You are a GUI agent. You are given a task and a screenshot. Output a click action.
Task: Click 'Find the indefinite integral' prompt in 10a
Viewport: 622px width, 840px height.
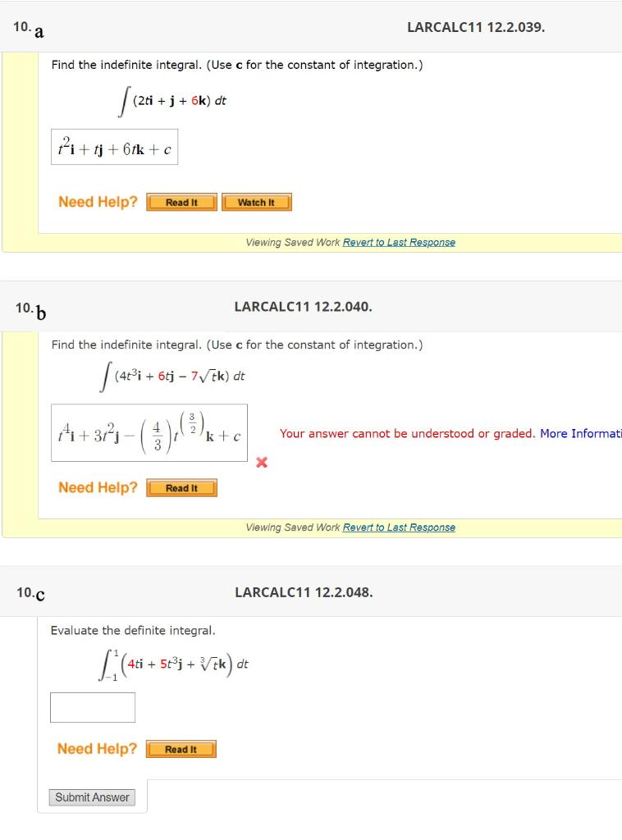click(237, 65)
